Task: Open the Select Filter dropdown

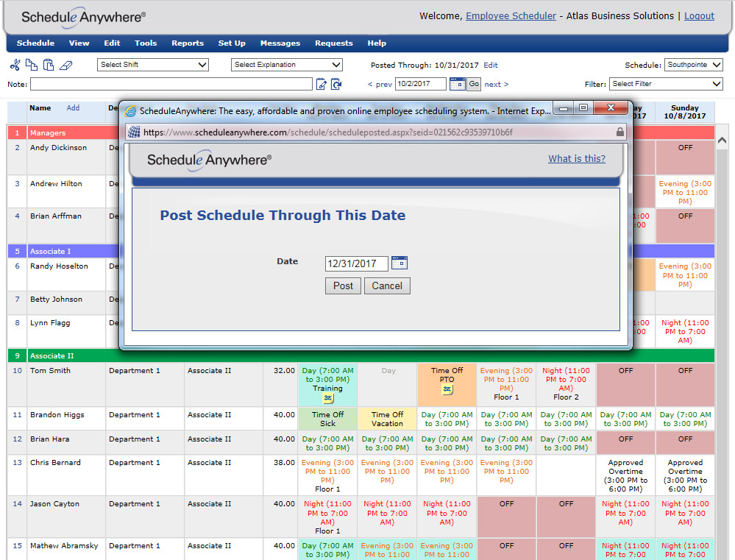Action: point(666,84)
